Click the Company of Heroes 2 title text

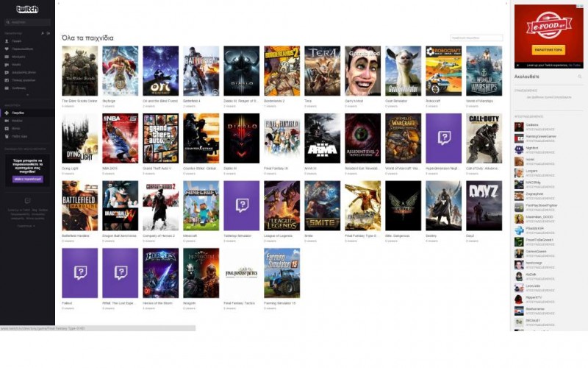(x=159, y=236)
